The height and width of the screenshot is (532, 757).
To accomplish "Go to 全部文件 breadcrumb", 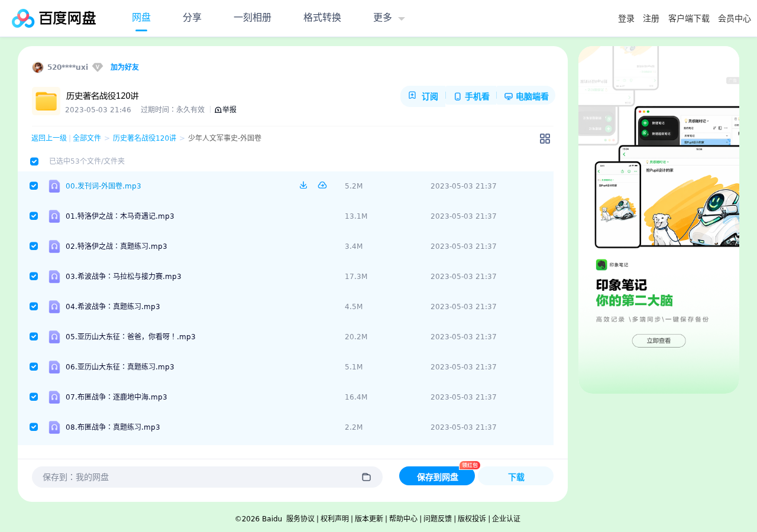I will click(x=87, y=138).
